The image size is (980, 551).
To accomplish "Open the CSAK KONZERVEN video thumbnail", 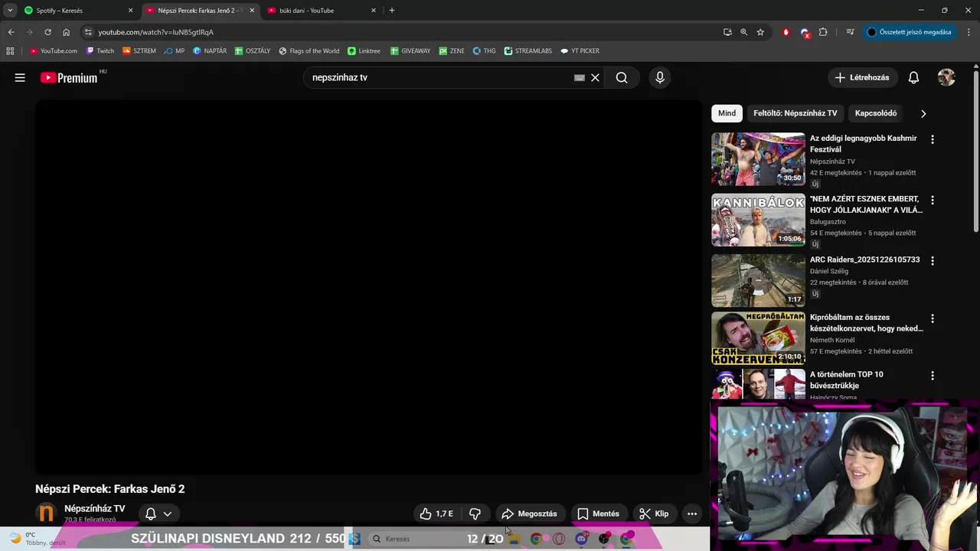I will coord(758,338).
